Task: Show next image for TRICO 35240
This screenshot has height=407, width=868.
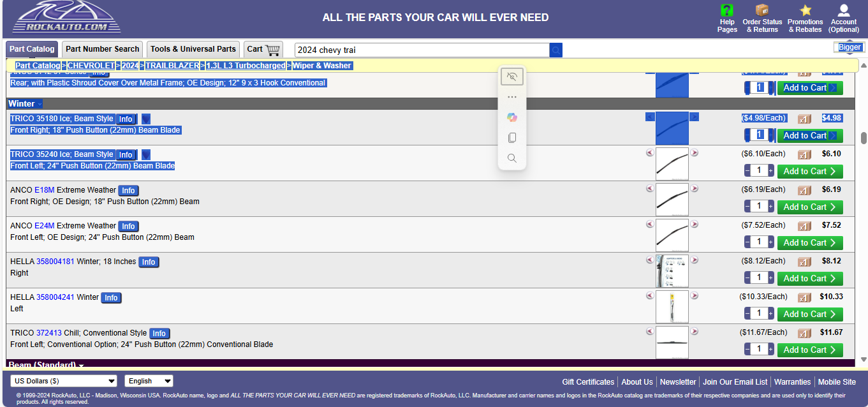Action: click(x=695, y=152)
